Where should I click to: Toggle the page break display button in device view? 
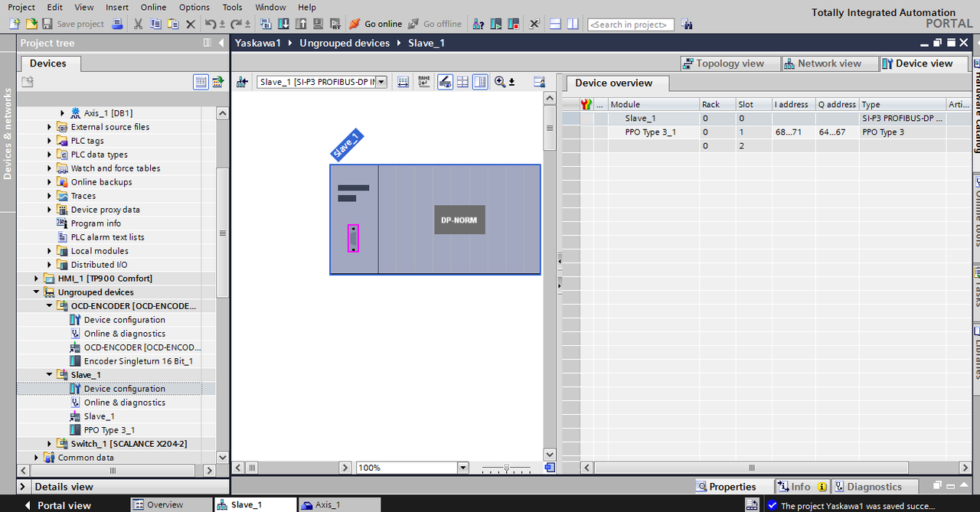coord(462,82)
